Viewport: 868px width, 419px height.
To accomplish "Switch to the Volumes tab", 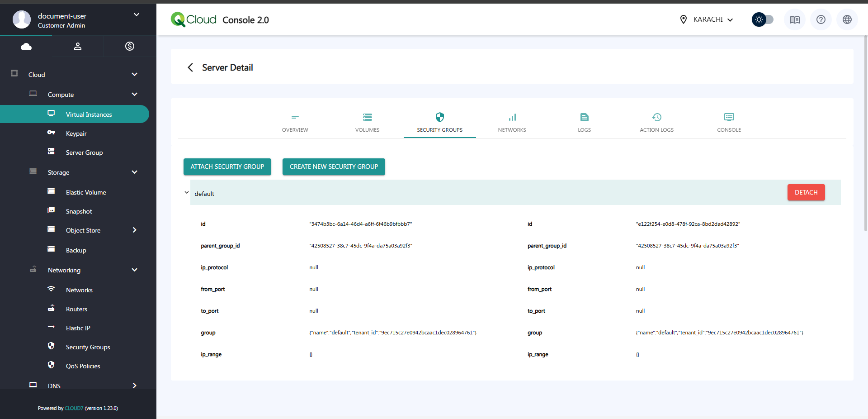I will pos(367,123).
